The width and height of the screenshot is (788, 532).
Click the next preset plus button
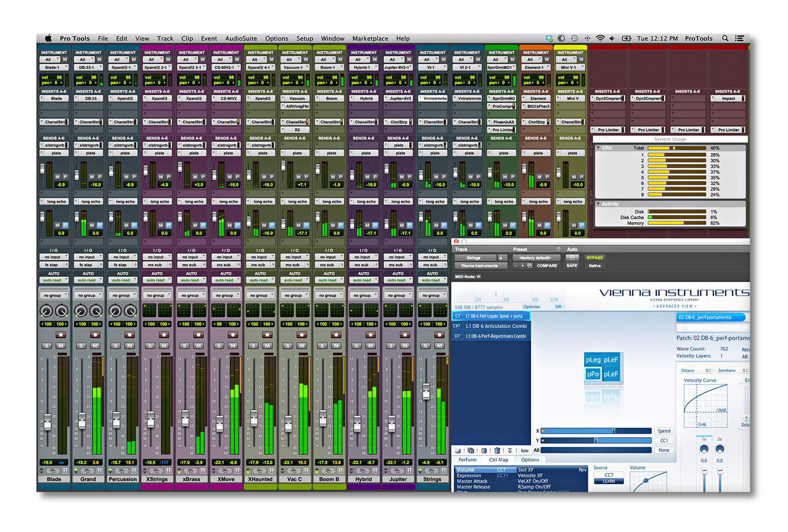point(522,266)
